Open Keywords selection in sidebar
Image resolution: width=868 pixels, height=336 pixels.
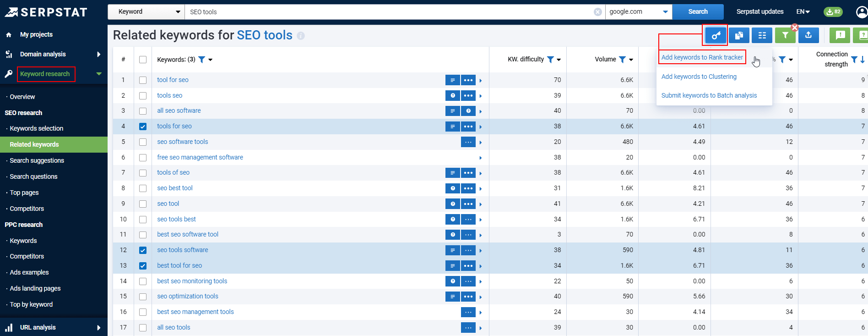(x=37, y=128)
